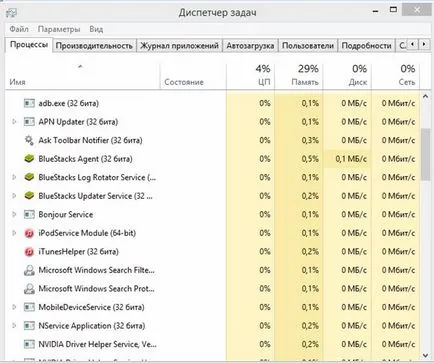Click the BlueStacks Agent icon
The height and width of the screenshot is (363, 434).
[29, 159]
